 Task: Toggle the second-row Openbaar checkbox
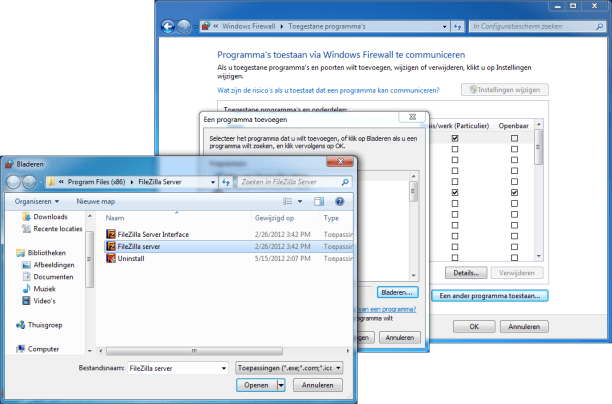[x=514, y=149]
